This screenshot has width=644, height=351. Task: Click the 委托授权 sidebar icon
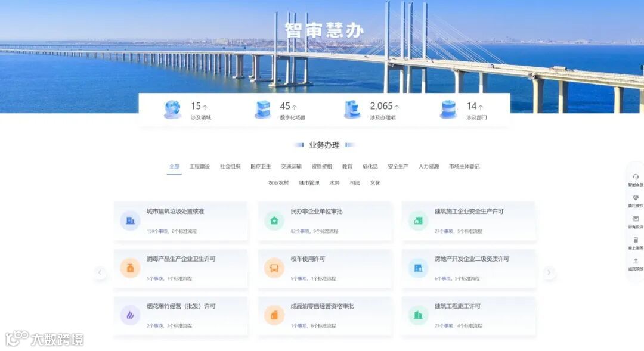(x=636, y=198)
